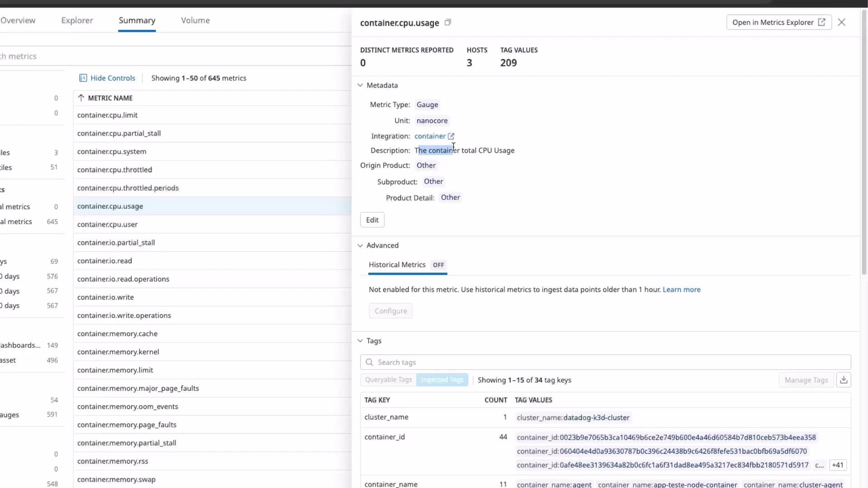Click the nanocore unit value
This screenshot has width=868, height=488.
(x=432, y=121)
